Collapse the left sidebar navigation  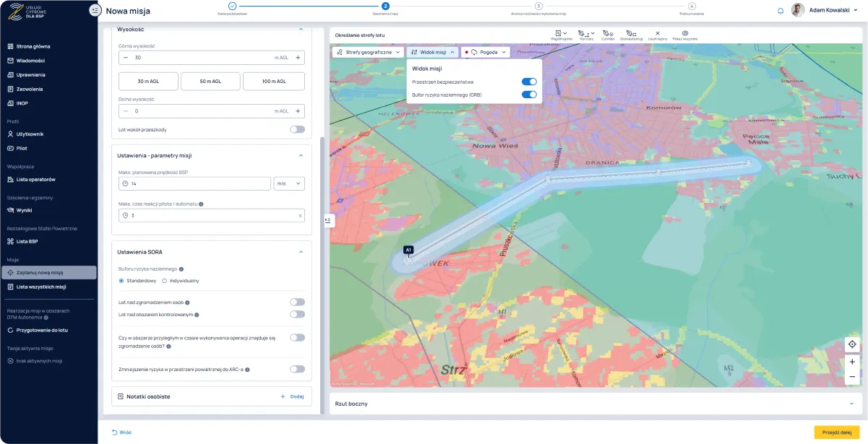pos(95,10)
